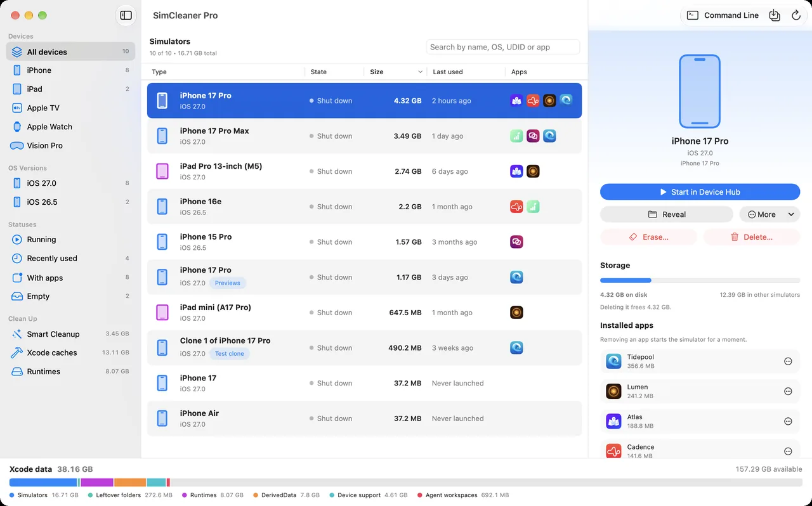Screen dimensions: 812x506
Task: Click the import tray icon beside Command Line
Action: click(775, 15)
